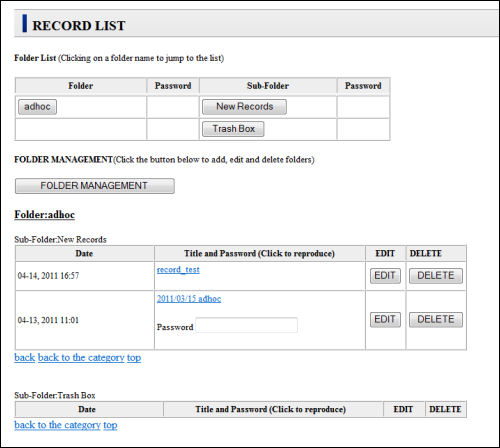Open the adhoc folder button
Viewport: 500px width, 448px height.
[37, 107]
